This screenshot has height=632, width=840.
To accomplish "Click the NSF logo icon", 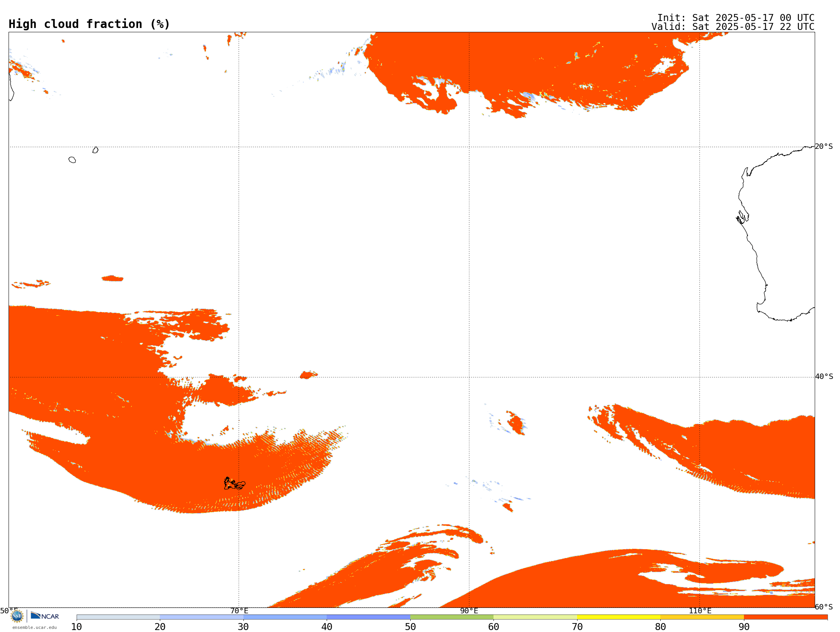I will tap(17, 616).
